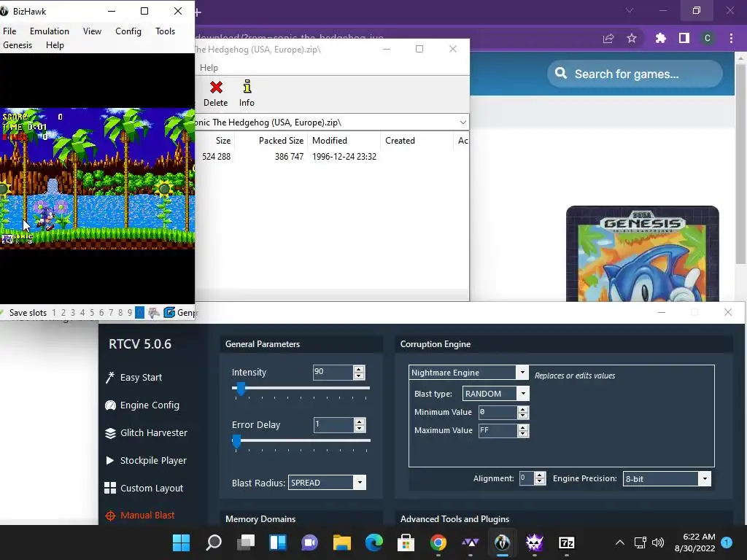Click the Genplus core icon in BizHawk status bar
Viewport: 747px width, 560px height.
click(169, 312)
